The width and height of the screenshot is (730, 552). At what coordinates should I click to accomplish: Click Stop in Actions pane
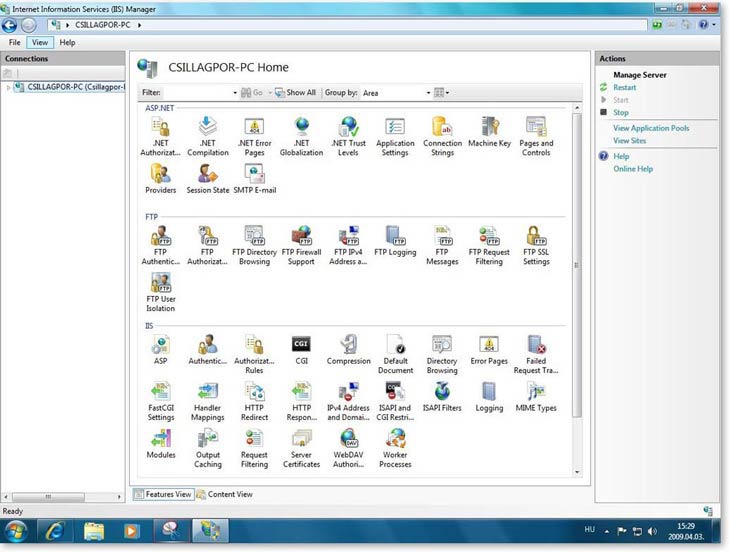pyautogui.click(x=621, y=113)
